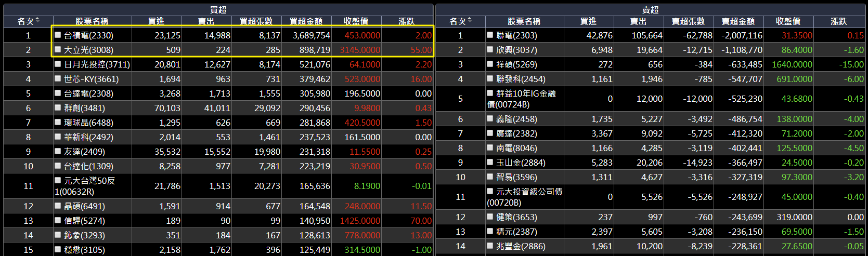Open stock 兆豐金(2886)
The width and height of the screenshot is (868, 256).
click(x=521, y=246)
